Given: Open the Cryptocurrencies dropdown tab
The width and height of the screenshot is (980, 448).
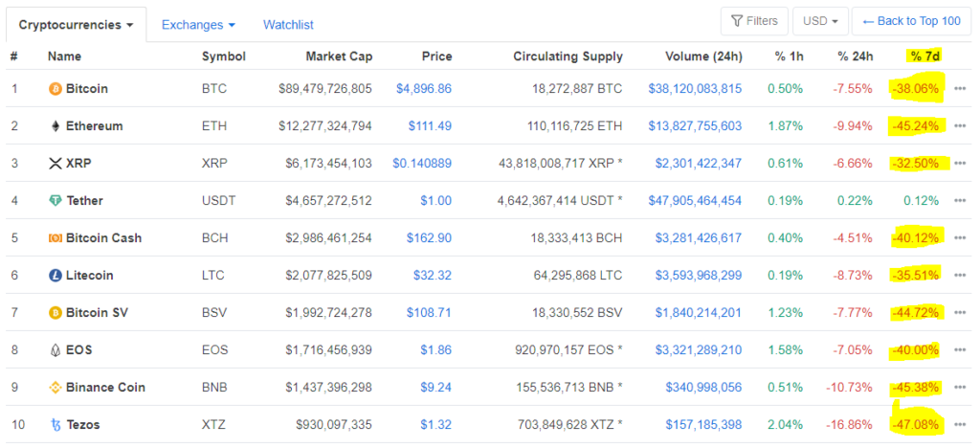Looking at the screenshot, I should tap(77, 25).
